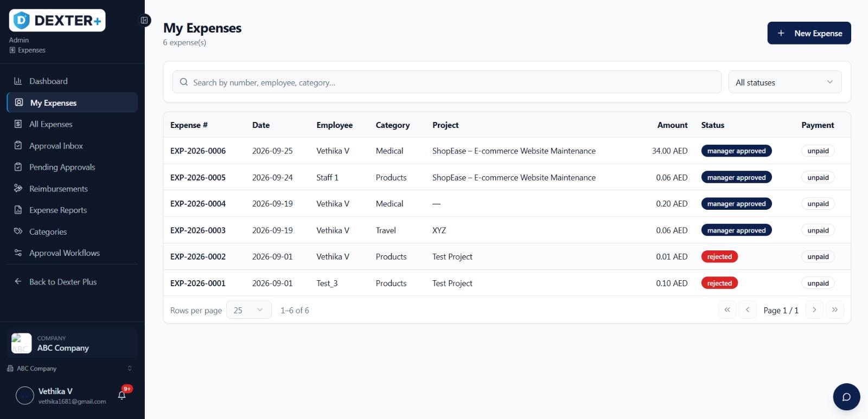Go to the previous page
Image resolution: width=868 pixels, height=419 pixels.
click(748, 310)
